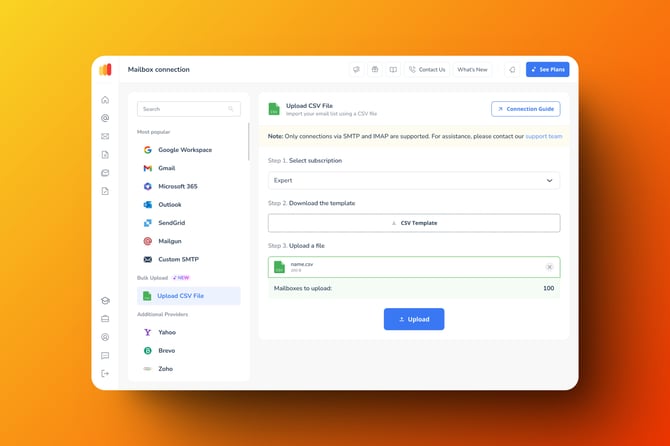
Task: Select Google Workspace provider
Action: click(x=184, y=150)
